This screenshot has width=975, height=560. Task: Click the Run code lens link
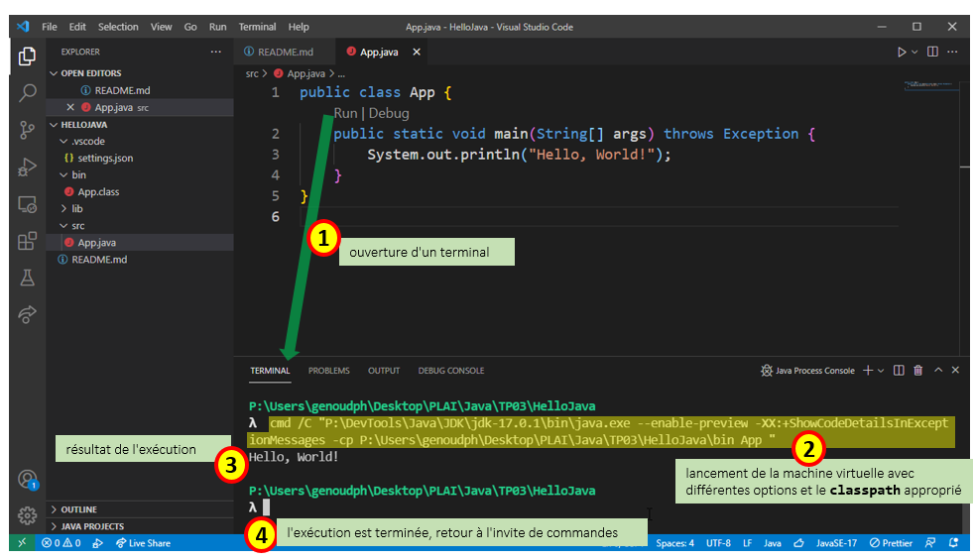click(344, 113)
